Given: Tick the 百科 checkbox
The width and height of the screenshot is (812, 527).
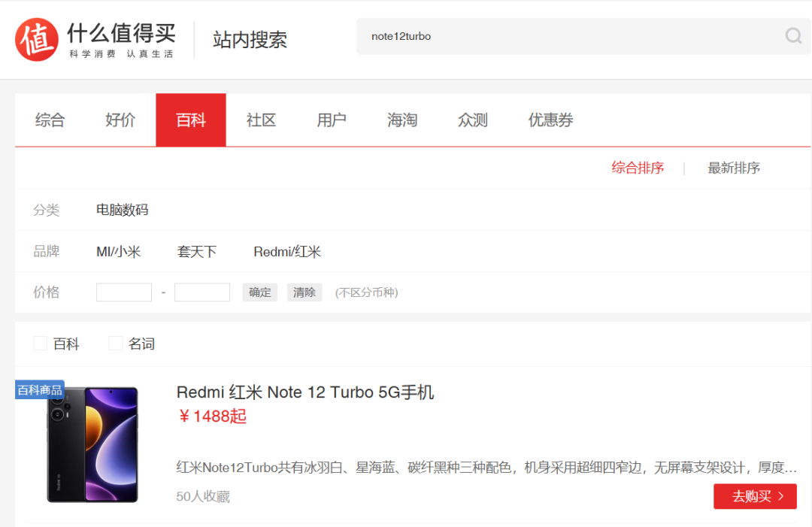Looking at the screenshot, I should (41, 344).
